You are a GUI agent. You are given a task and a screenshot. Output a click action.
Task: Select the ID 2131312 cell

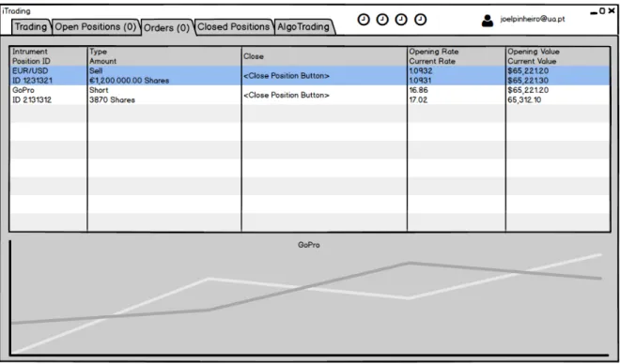(32, 99)
